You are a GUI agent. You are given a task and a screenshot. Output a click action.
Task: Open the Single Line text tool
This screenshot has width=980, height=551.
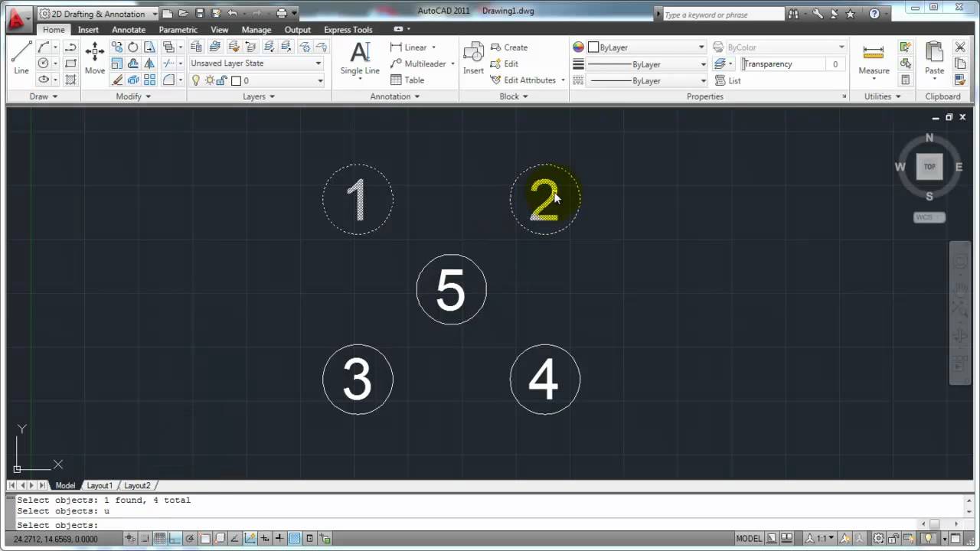tap(360, 59)
